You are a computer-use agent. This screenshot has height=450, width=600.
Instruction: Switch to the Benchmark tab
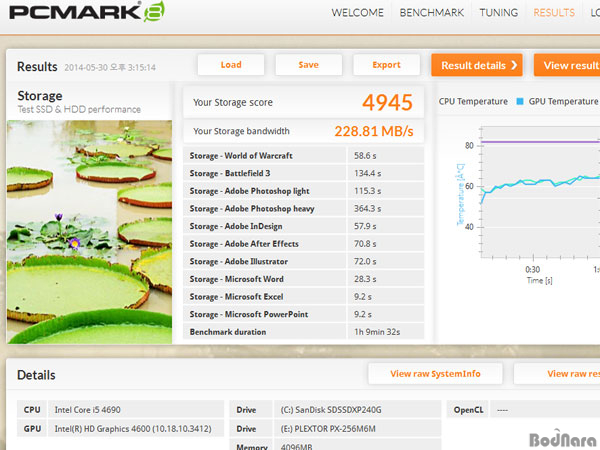(x=431, y=13)
